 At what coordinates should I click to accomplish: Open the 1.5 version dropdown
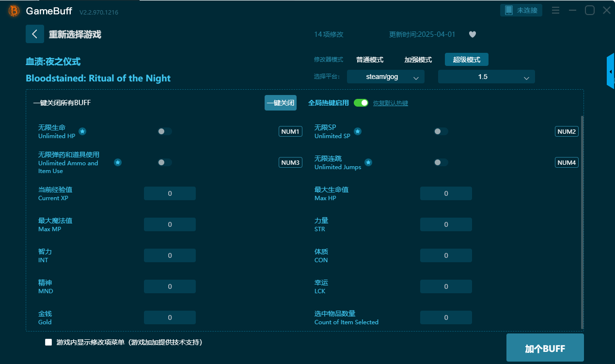486,77
